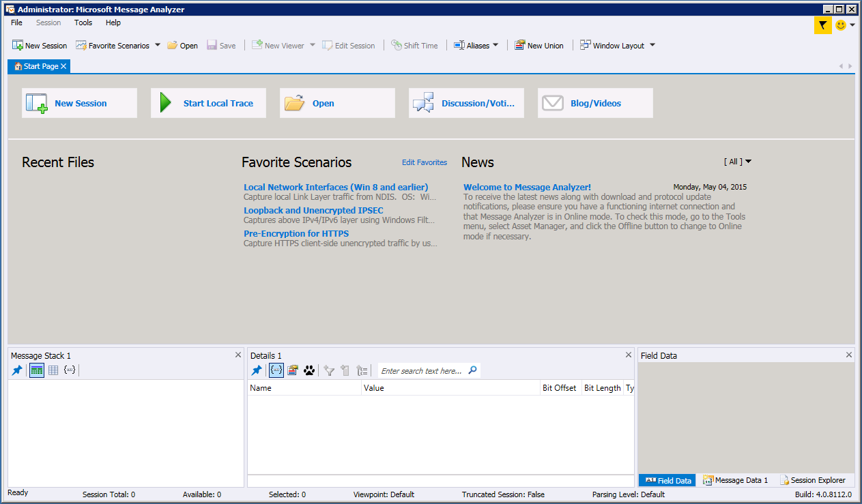The image size is (862, 504).
Task: Close the Field Data panel
Action: point(849,355)
